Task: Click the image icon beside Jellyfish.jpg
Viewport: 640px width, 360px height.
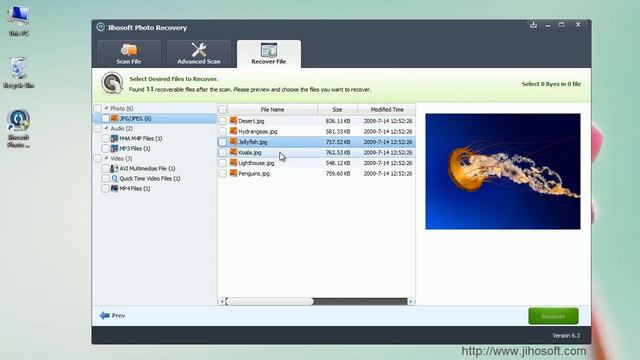Action: pos(233,142)
